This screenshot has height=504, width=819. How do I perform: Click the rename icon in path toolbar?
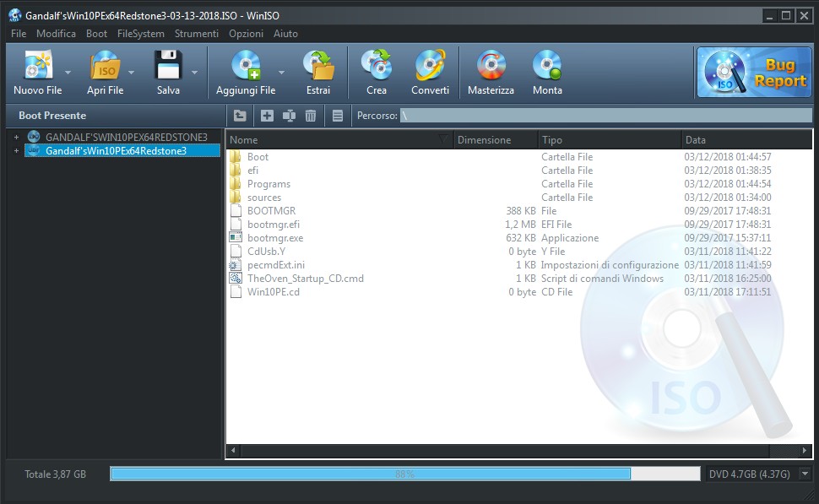click(289, 116)
